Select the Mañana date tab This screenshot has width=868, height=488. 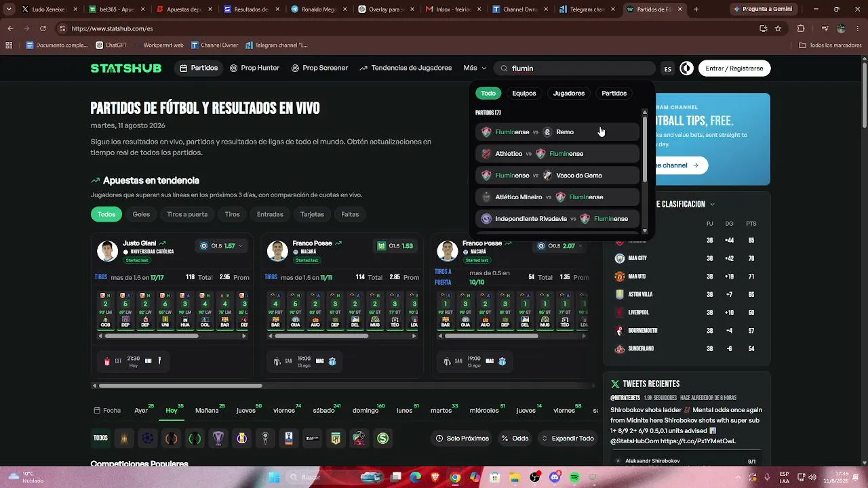(x=208, y=411)
